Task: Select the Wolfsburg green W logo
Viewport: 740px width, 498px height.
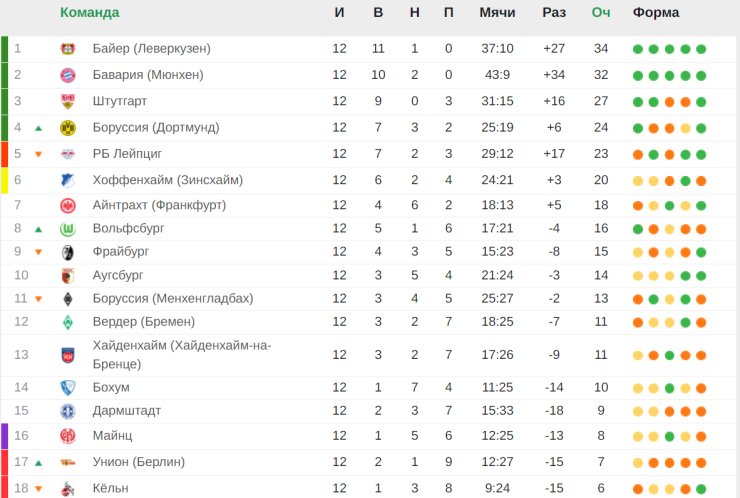Action: click(x=68, y=229)
